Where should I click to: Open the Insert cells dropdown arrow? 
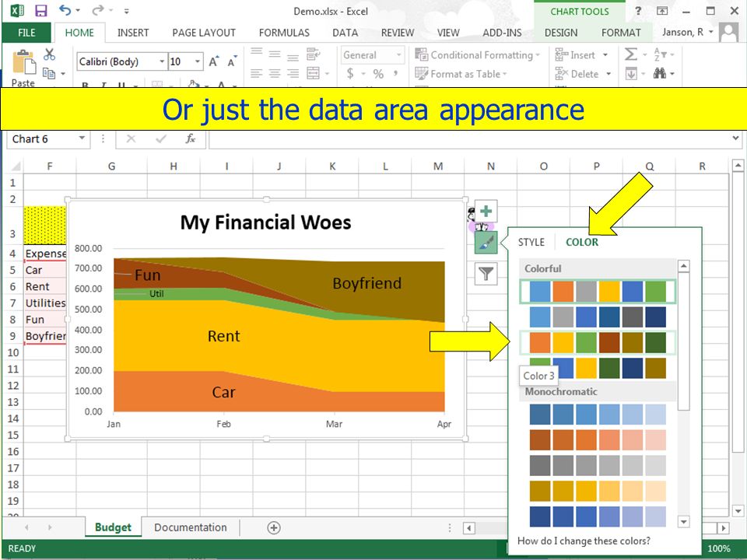(x=605, y=54)
